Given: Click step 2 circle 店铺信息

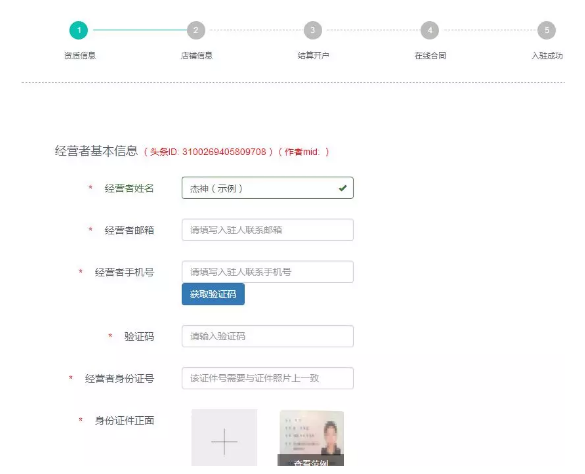Looking at the screenshot, I should 196,30.
